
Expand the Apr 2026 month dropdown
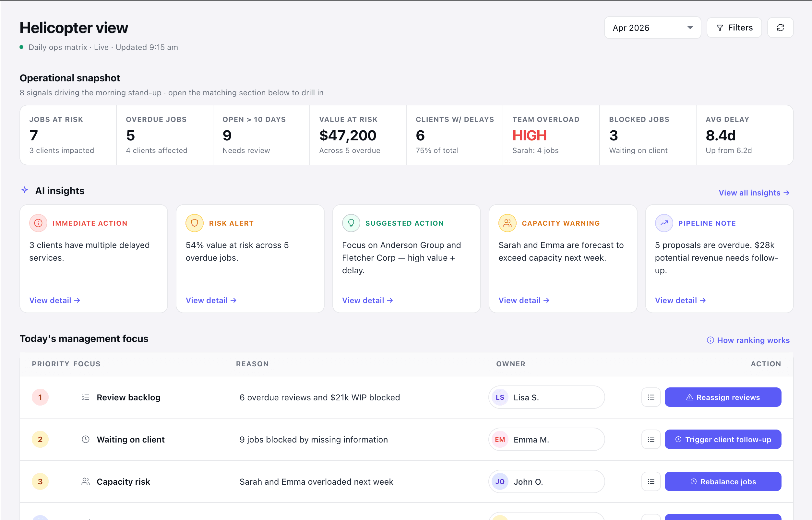point(652,28)
